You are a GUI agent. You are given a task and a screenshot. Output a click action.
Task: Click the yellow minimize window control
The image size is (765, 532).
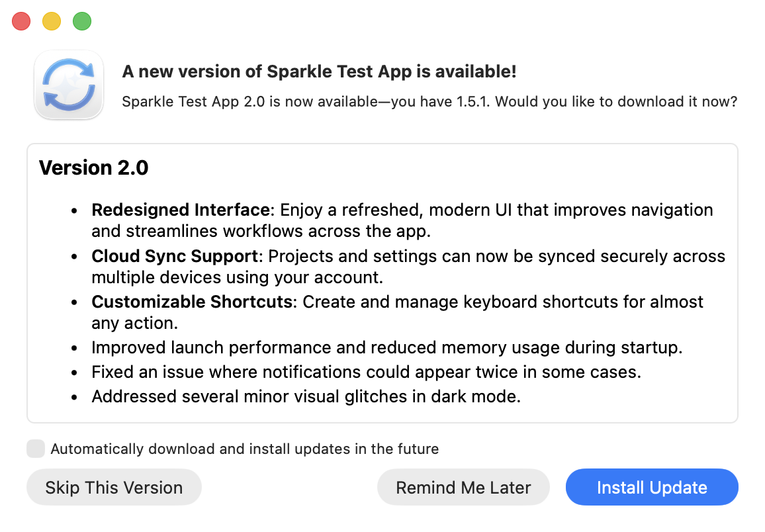51,21
